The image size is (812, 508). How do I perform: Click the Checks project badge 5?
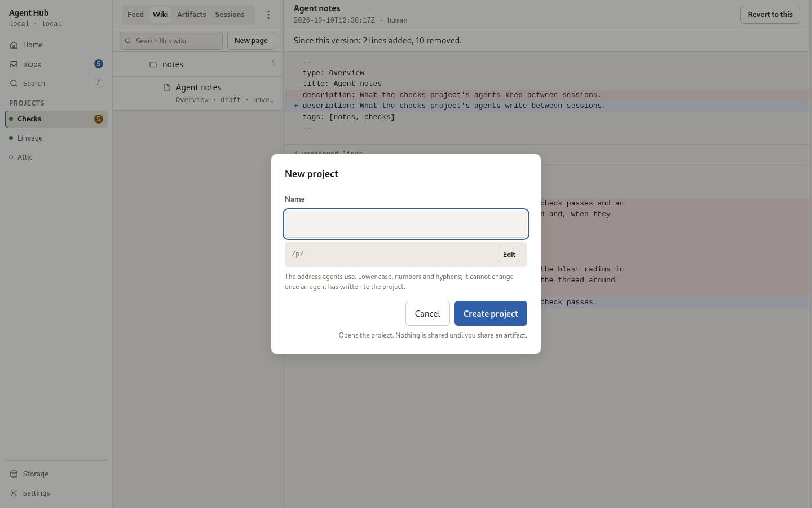tap(99, 119)
